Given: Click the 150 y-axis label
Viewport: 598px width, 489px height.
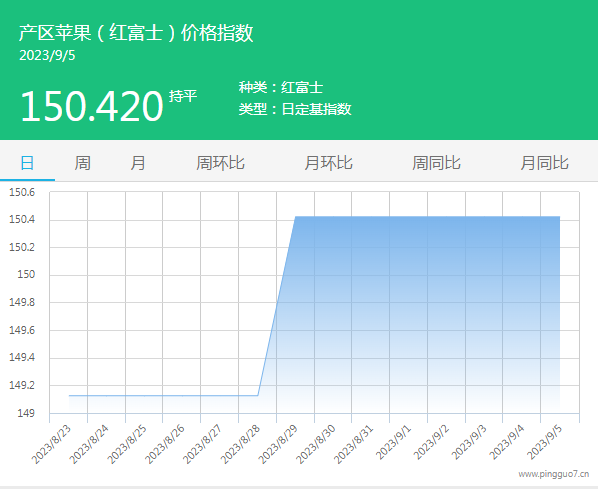Looking at the screenshot, I should coord(26,274).
